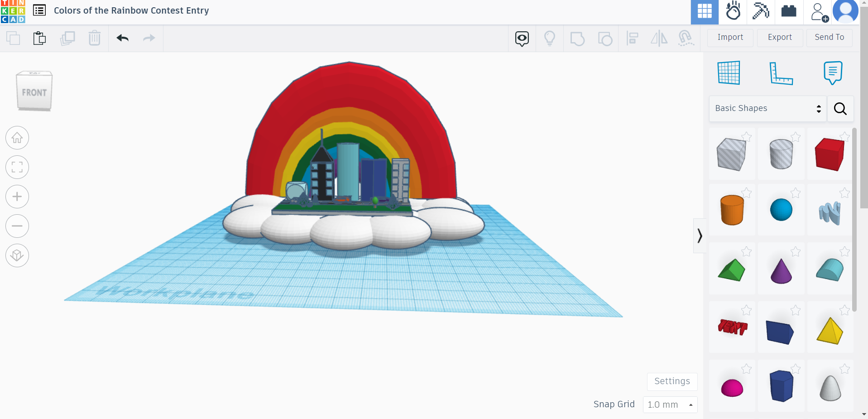The width and height of the screenshot is (868, 419).
Task: Collapse the shapes panel with the chevron
Action: coord(700,236)
